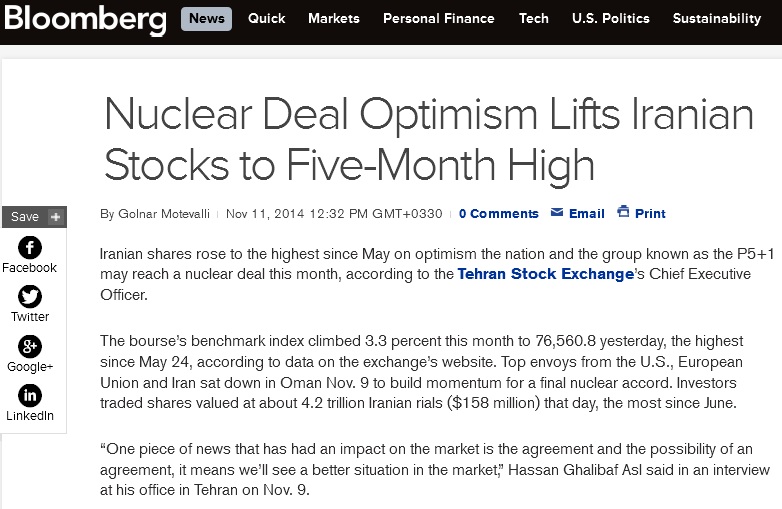The width and height of the screenshot is (782, 509).
Task: Open the Quick menu item
Action: [266, 19]
